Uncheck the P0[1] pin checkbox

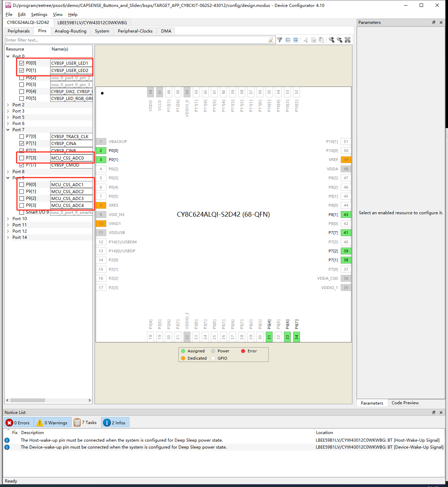click(22, 70)
